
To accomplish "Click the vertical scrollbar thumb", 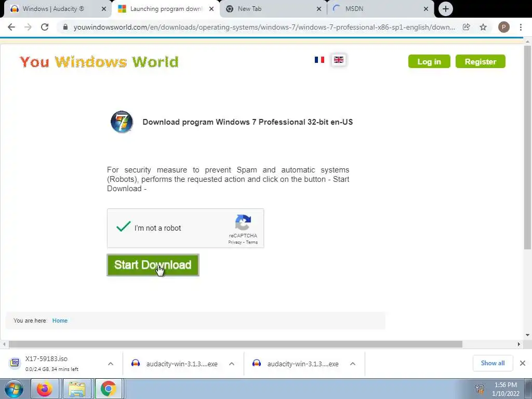I will click(527, 148).
